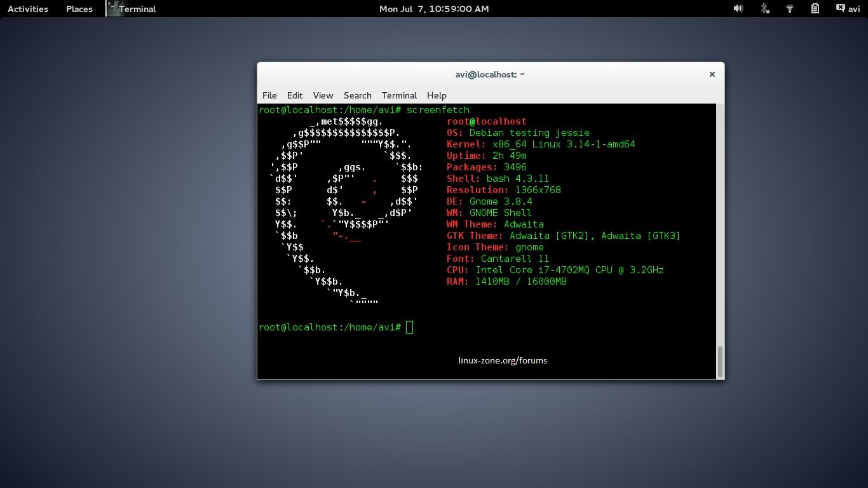Open the View menu in terminal
Screen dimensions: 868x488
click(323, 95)
